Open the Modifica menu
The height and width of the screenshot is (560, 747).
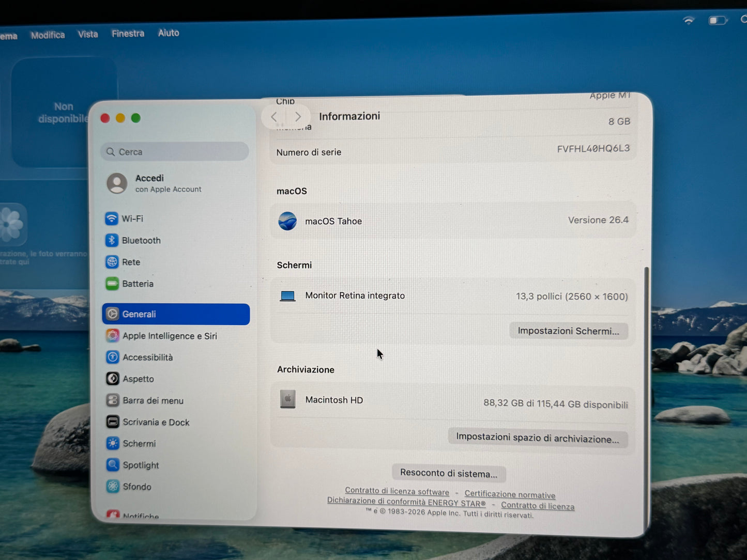(x=48, y=35)
